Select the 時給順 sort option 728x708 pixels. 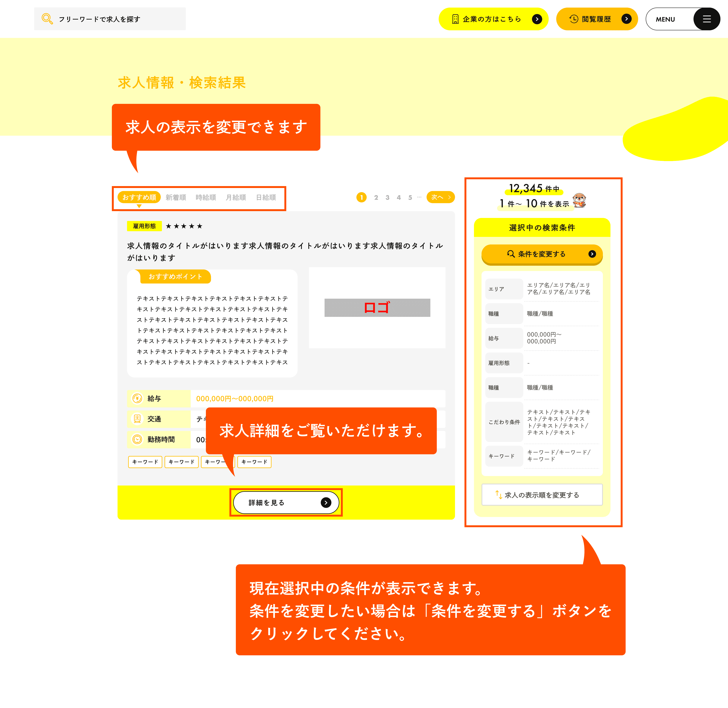coord(206,197)
